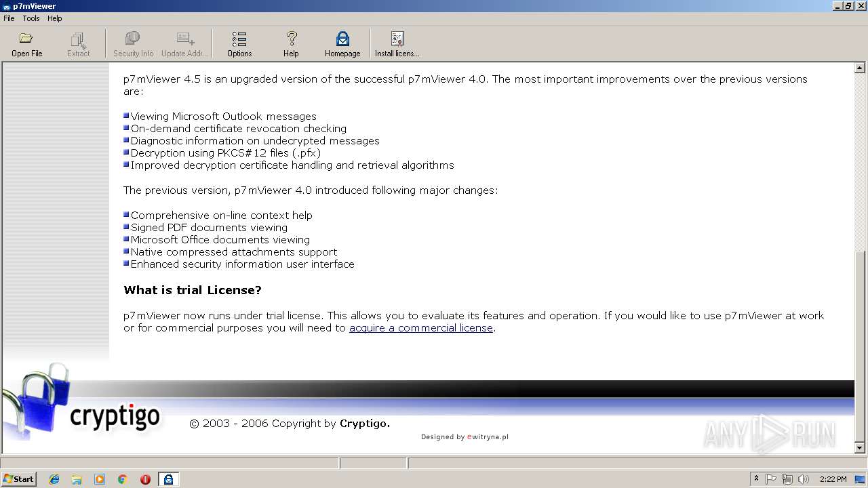
Task: Open the Help menu
Action: (55, 18)
